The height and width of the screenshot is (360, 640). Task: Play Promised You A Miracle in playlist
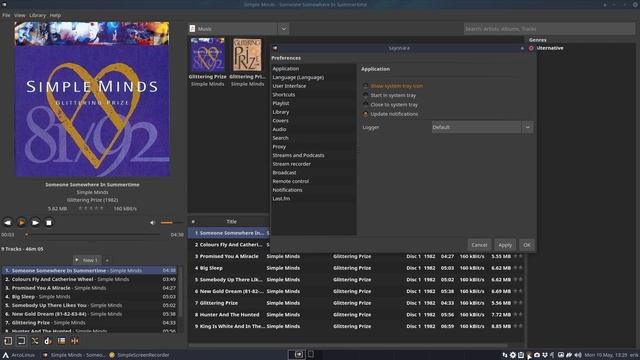coord(90,288)
